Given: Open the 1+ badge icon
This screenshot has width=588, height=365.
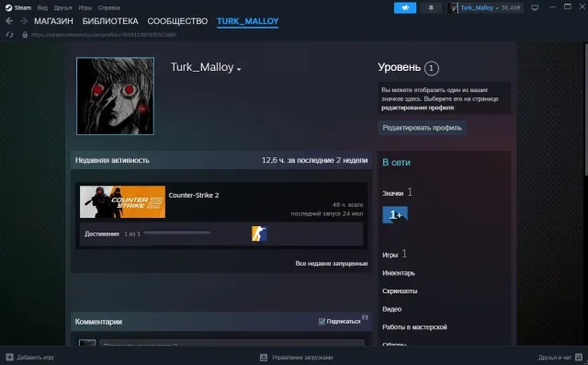Looking at the screenshot, I should pos(395,214).
